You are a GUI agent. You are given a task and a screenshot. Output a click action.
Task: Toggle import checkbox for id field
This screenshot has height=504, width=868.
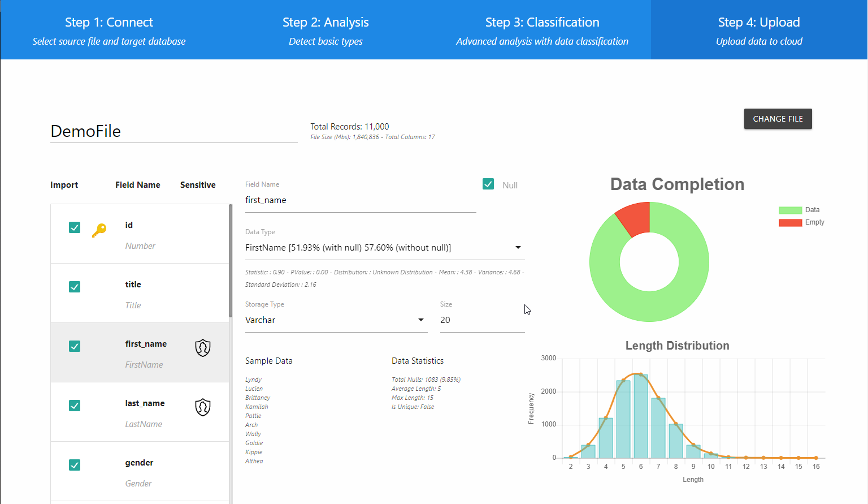tap(75, 227)
